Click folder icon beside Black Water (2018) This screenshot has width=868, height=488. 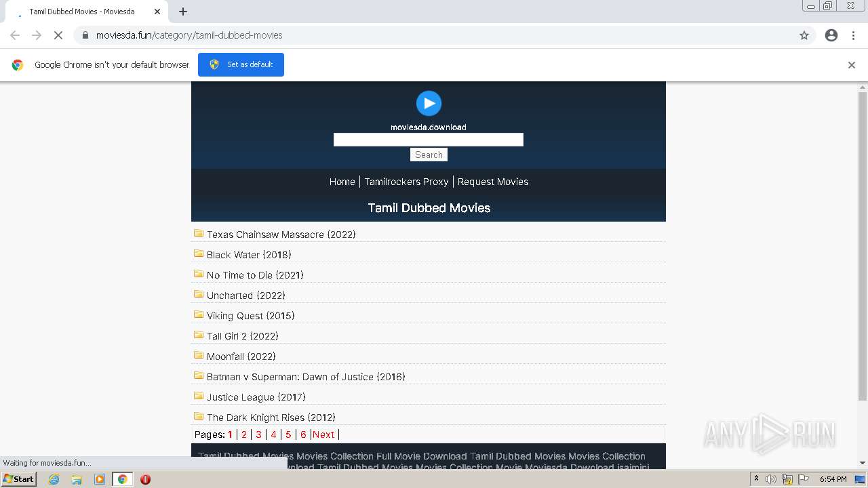[199, 253]
